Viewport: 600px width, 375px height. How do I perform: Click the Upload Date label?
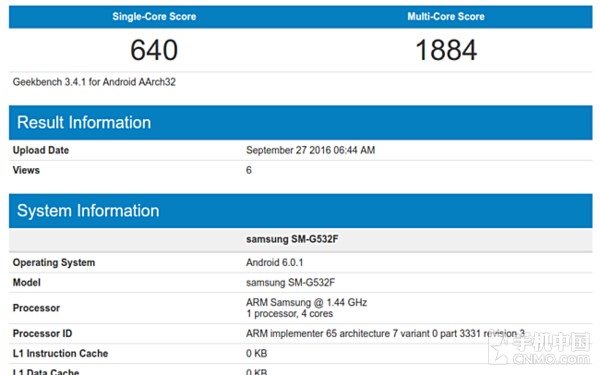pos(41,150)
